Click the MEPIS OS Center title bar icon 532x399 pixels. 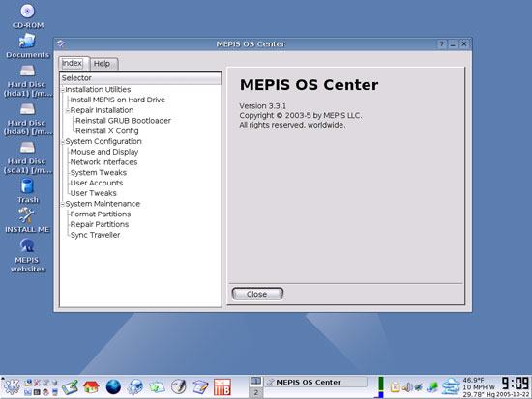click(61, 44)
